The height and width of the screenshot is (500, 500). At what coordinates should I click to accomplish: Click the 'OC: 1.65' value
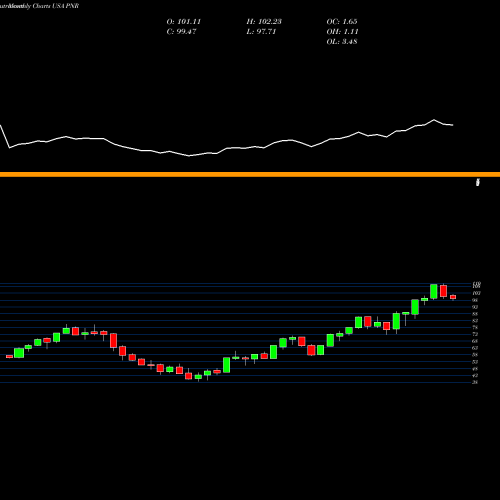point(342,22)
